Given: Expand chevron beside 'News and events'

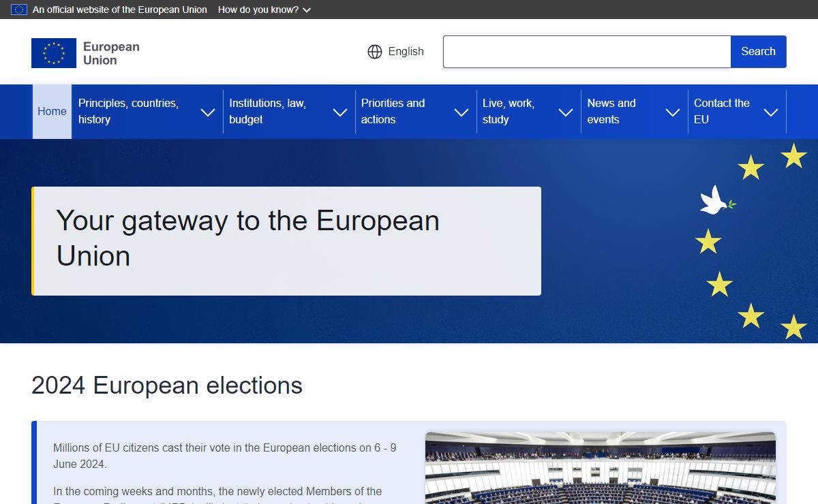Looking at the screenshot, I should (673, 112).
